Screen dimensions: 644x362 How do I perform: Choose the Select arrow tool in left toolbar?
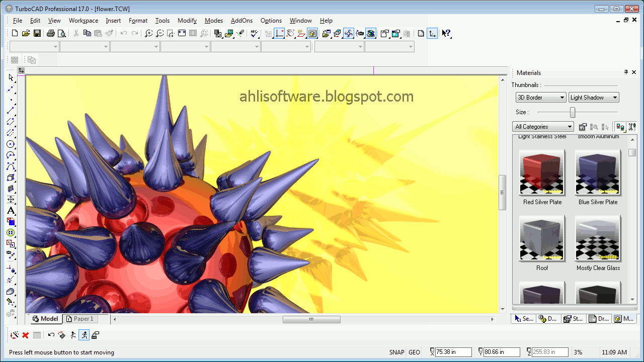pos(11,78)
